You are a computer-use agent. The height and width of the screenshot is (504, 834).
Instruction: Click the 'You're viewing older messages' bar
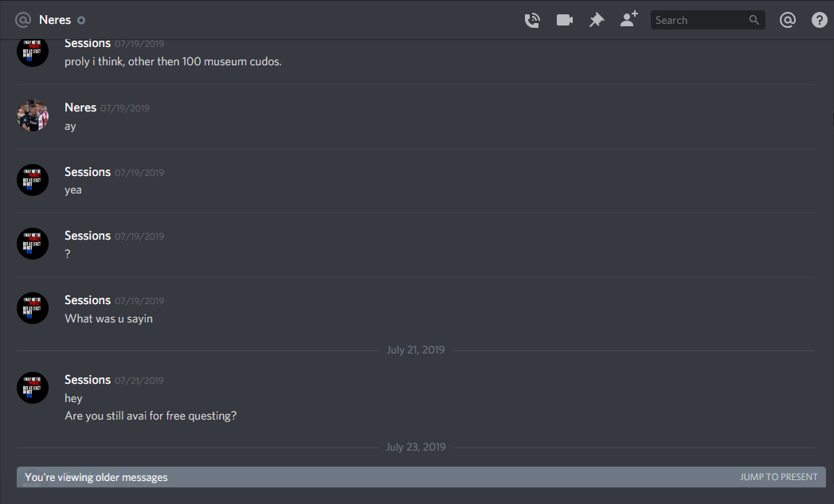(x=421, y=477)
